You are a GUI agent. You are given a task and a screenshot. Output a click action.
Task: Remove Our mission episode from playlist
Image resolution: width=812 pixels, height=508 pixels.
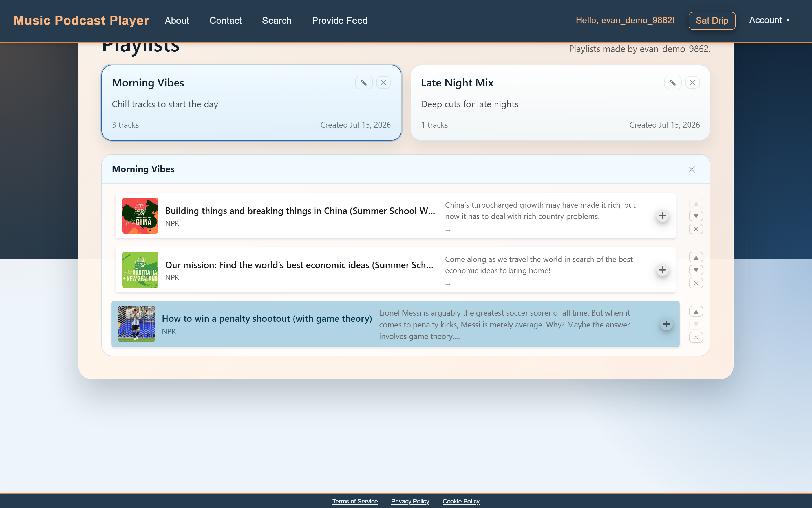(696, 283)
